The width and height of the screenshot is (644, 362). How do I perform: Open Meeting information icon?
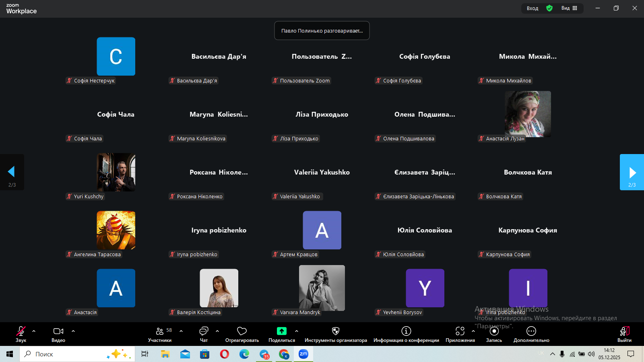pos(406,331)
